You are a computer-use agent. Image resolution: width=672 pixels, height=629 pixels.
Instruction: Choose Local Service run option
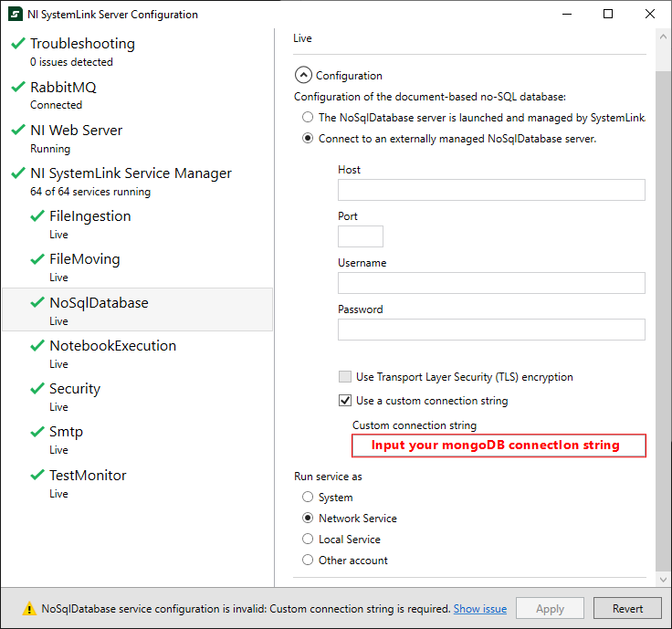tap(308, 539)
